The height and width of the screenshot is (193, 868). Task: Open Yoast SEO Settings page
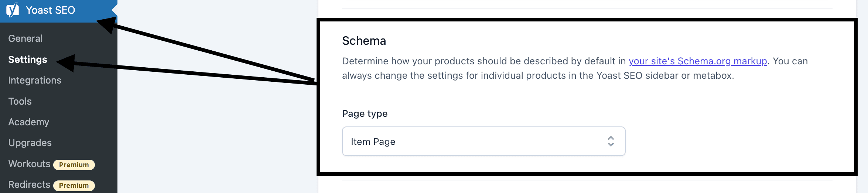pos(28,60)
